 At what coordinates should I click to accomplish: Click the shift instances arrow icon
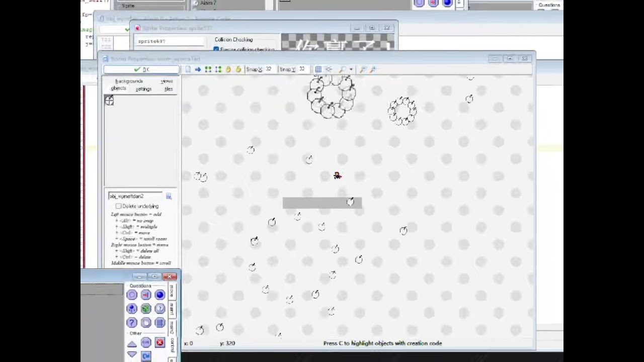(x=198, y=69)
